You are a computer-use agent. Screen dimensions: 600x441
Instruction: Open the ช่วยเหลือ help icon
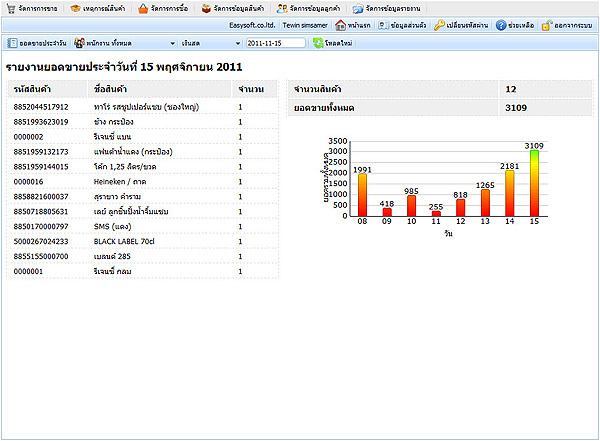(500, 25)
